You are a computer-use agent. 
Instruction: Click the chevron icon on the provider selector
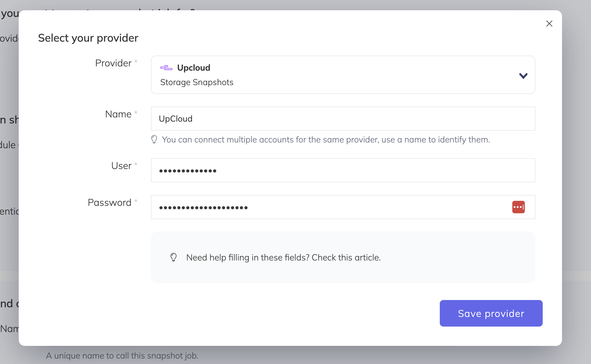[523, 75]
